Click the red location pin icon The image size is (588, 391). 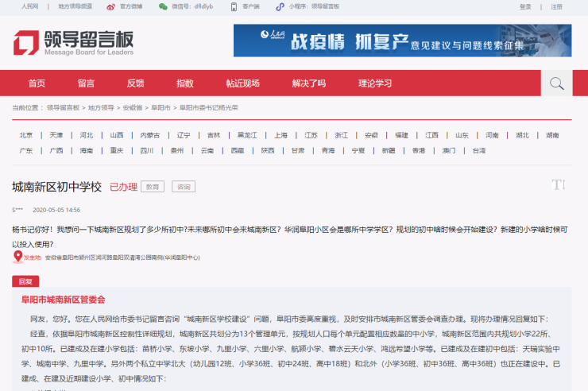click(x=17, y=257)
